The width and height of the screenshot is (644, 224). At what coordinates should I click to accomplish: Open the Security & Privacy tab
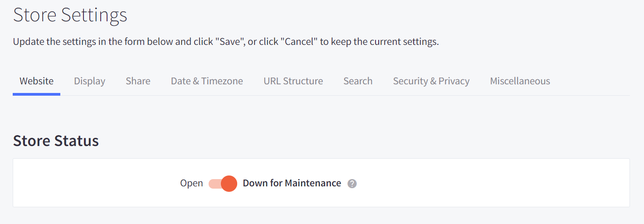(x=431, y=81)
